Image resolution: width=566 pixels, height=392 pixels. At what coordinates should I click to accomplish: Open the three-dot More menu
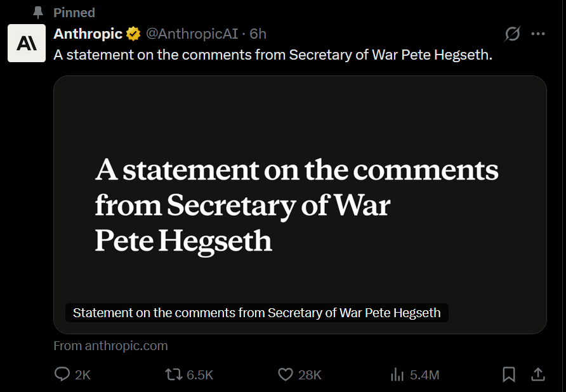point(538,34)
